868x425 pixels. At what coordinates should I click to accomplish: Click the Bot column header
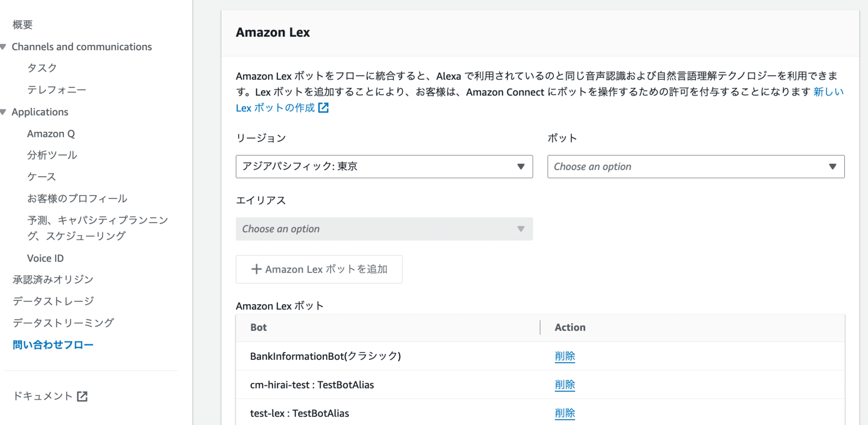pos(259,327)
